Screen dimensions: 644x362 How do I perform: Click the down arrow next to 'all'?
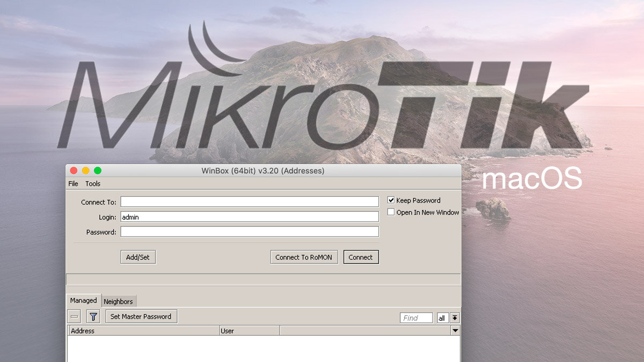[x=455, y=318]
